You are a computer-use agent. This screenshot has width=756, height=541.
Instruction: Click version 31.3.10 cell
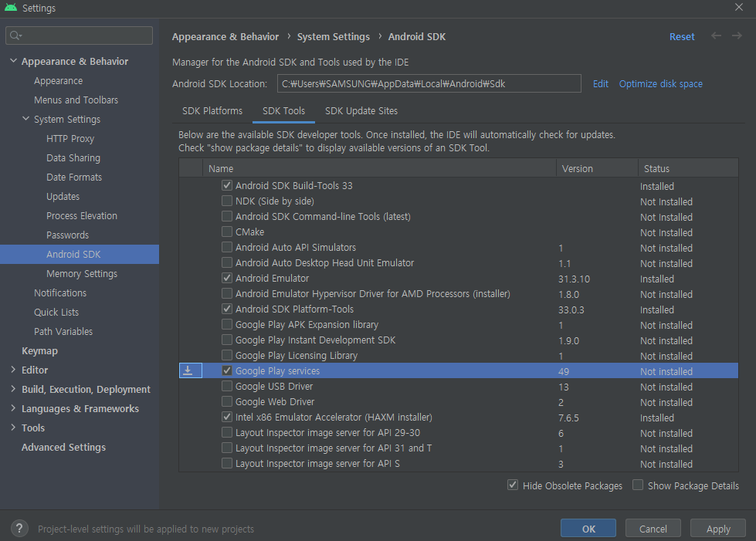point(574,279)
